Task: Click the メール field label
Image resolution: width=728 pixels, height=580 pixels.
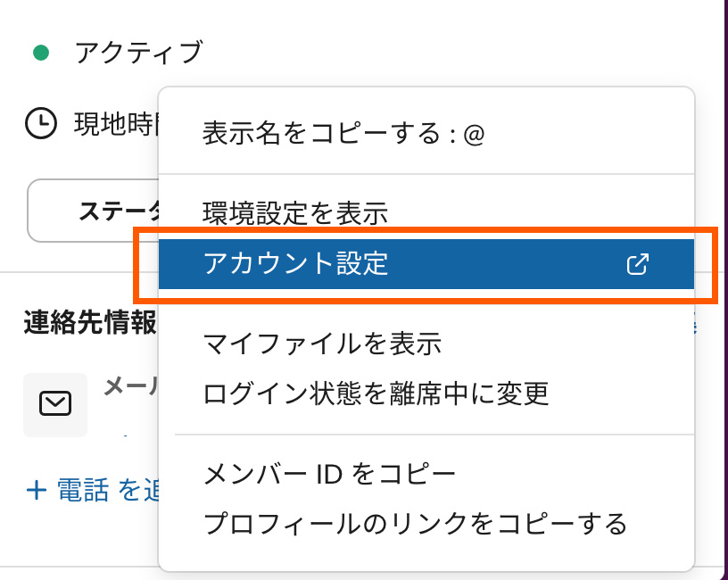Action: [x=130, y=385]
